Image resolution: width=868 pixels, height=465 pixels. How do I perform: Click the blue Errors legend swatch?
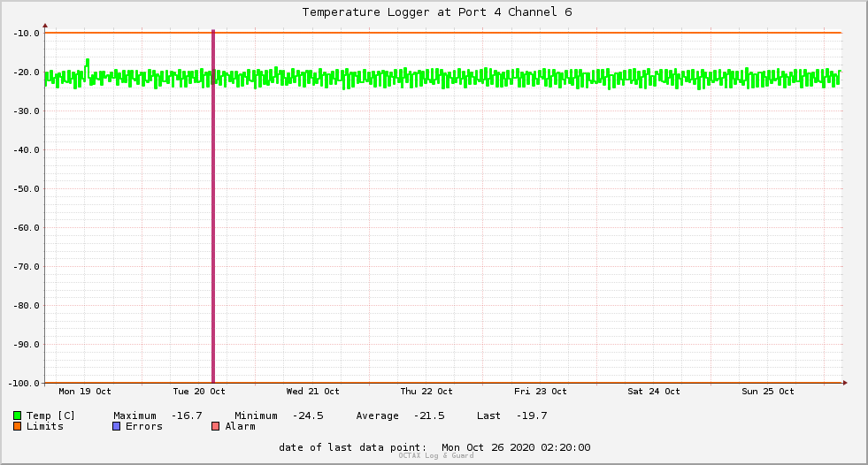coord(116,426)
